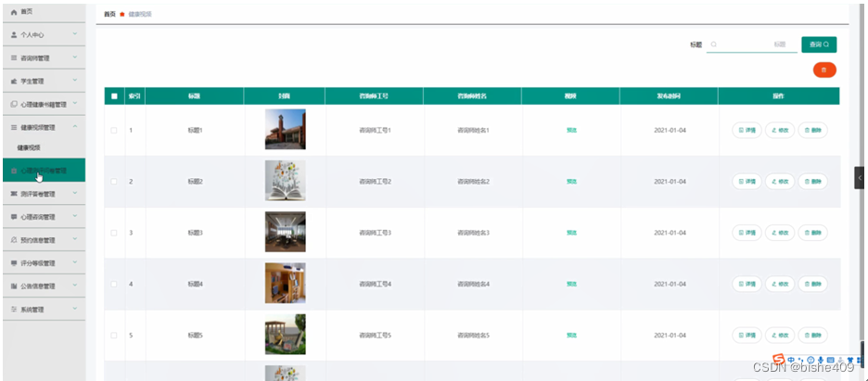Click the Sogou input method S icon

click(x=779, y=359)
